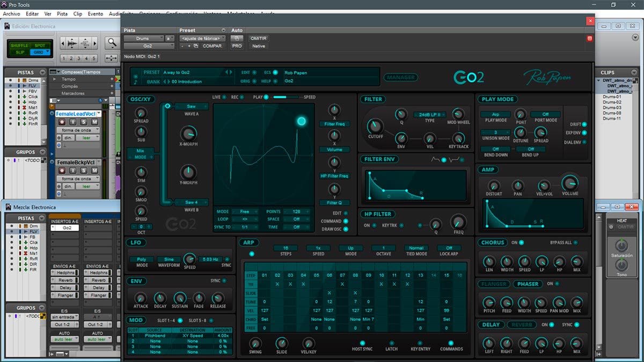Click the OMITIR bypass button in plugin header

[x=258, y=39]
